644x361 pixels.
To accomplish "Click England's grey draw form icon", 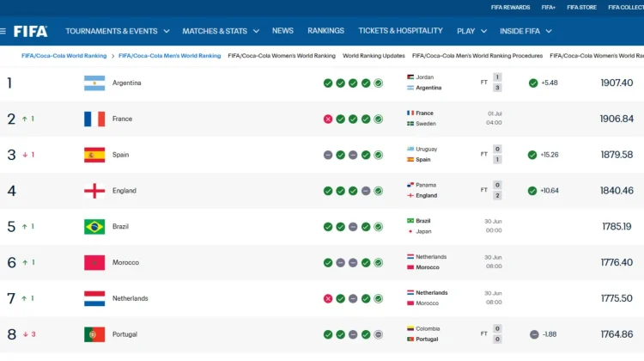I will [x=366, y=191].
